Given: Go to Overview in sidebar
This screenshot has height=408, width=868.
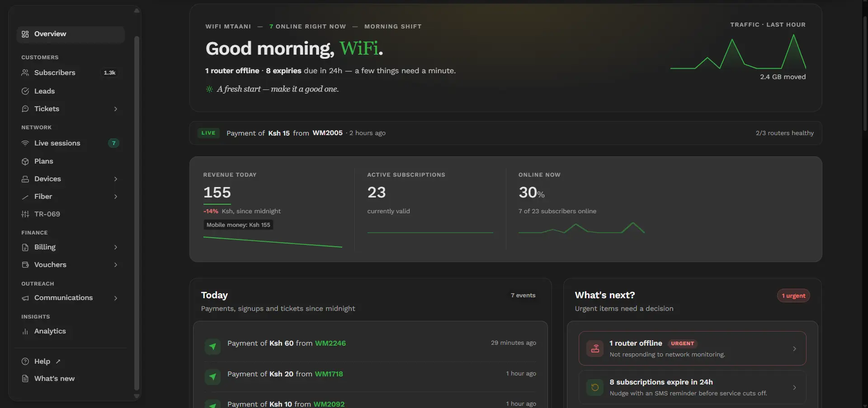Looking at the screenshot, I should [x=71, y=34].
